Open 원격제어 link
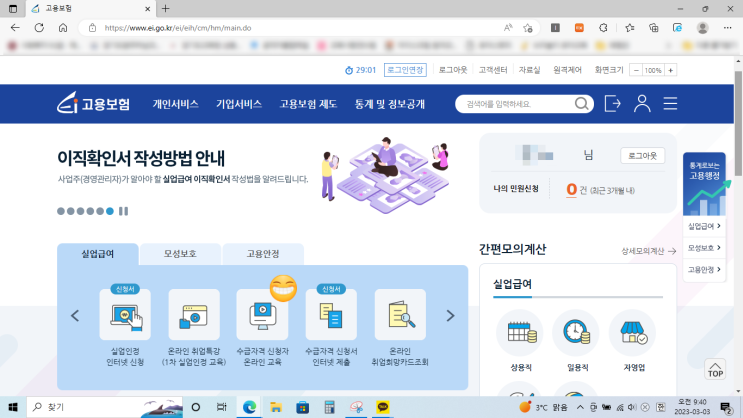The image size is (743, 418). [x=567, y=70]
